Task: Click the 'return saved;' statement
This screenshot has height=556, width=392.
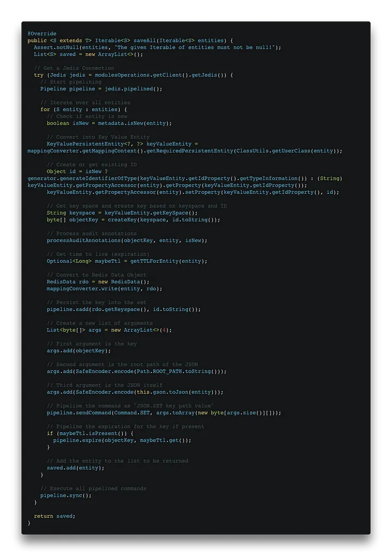Action: [x=54, y=516]
